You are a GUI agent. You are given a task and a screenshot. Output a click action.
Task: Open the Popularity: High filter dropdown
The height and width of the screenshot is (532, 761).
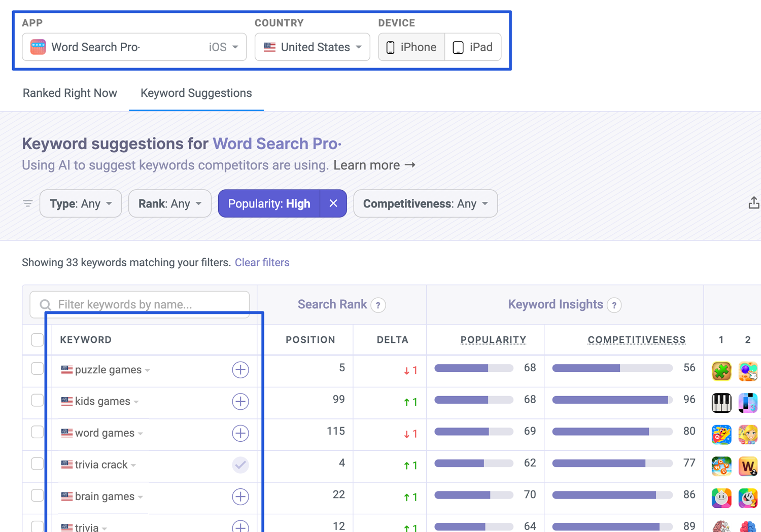[269, 203]
